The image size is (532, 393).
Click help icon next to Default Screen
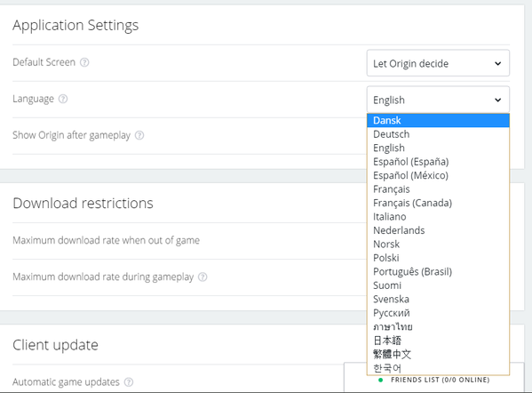tap(84, 62)
